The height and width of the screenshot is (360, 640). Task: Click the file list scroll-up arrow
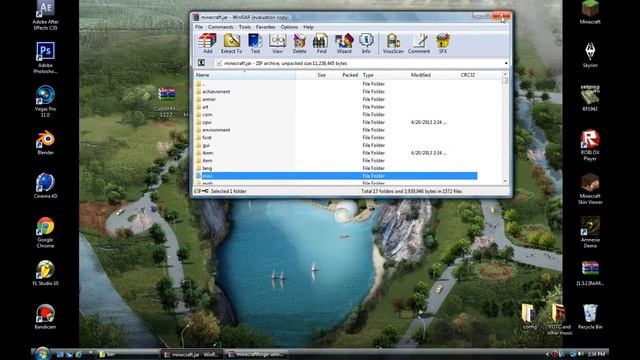point(505,74)
